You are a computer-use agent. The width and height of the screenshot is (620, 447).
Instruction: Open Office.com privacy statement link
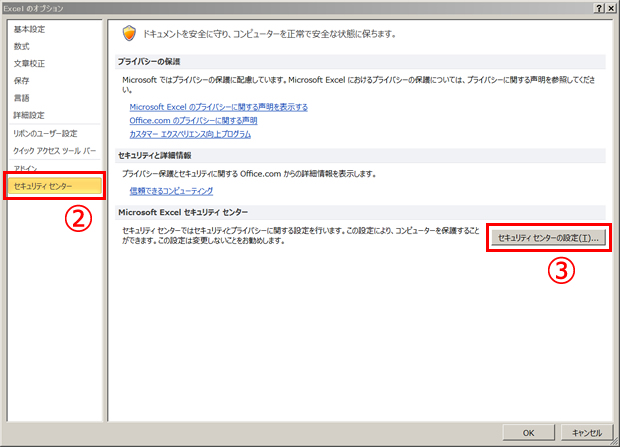(193, 120)
